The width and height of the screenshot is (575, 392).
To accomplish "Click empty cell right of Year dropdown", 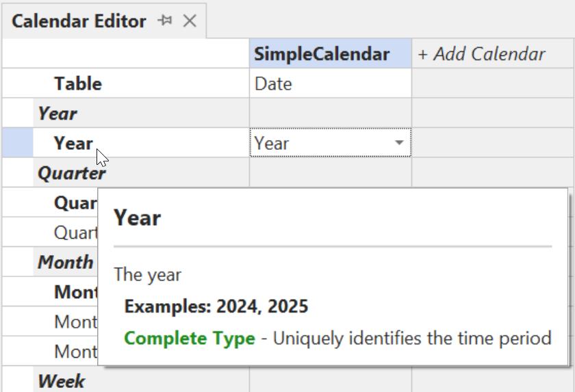I will (x=493, y=143).
